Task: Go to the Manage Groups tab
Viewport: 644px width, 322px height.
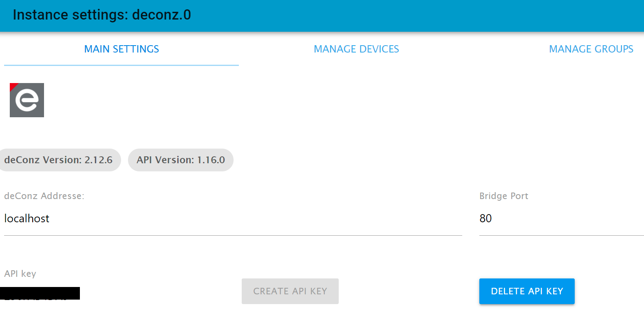Action: [591, 49]
